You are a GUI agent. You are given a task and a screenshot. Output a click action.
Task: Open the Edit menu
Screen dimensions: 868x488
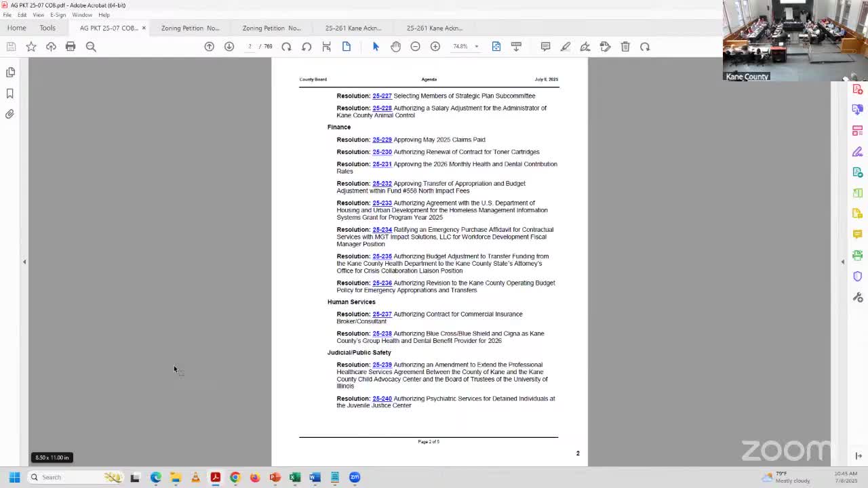tap(22, 15)
